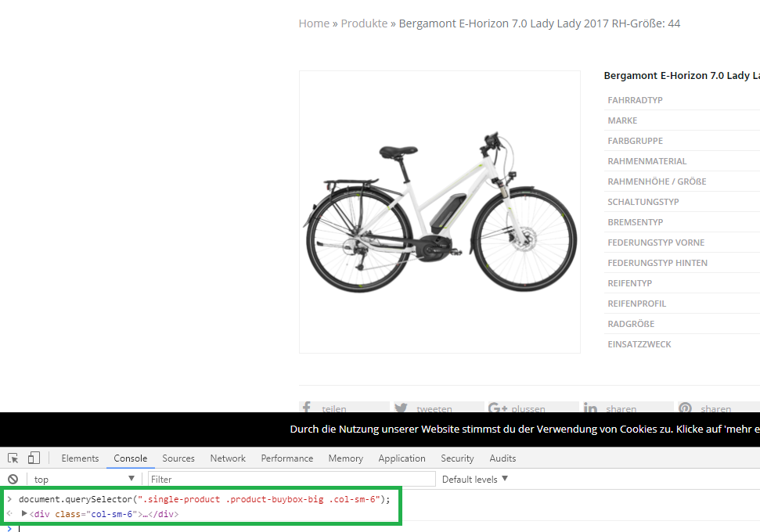Click the RAHMENMATERIAL row label
Viewport: 760px width, 532px height.
click(x=647, y=161)
